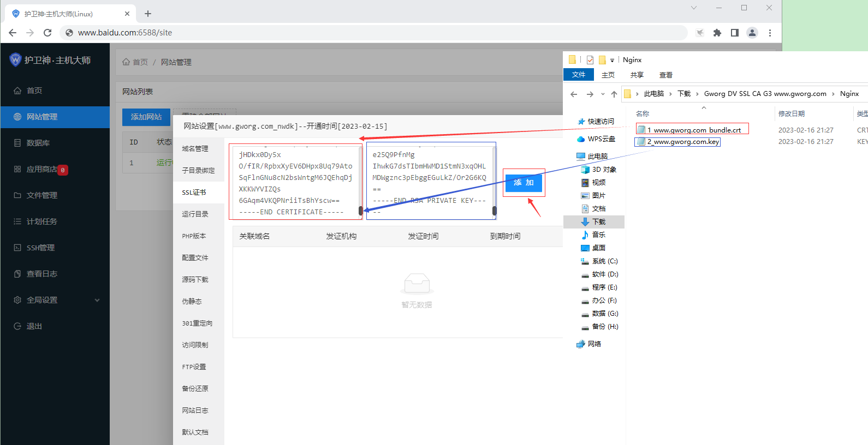Open 文件管理 in the sidebar
Viewport: 868px width, 445px height.
click(x=55, y=195)
